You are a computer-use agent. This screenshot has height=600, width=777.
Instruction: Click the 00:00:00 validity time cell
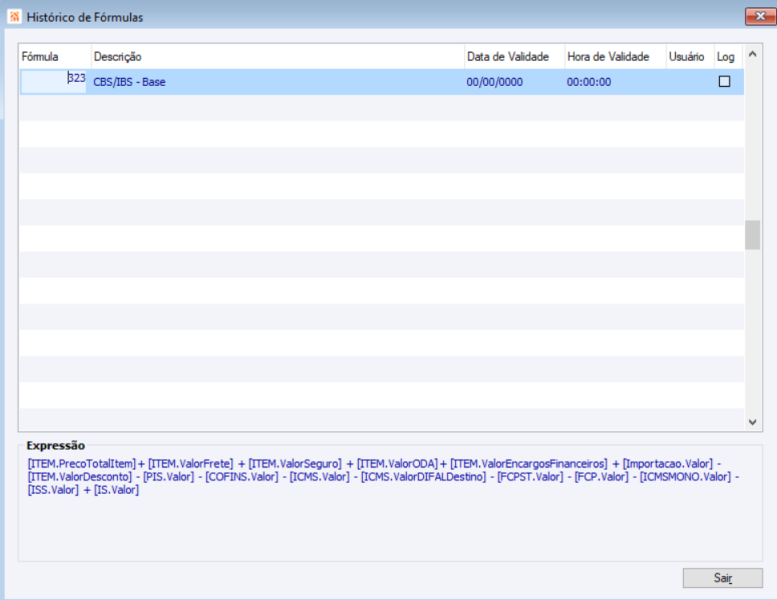pyautogui.click(x=589, y=82)
